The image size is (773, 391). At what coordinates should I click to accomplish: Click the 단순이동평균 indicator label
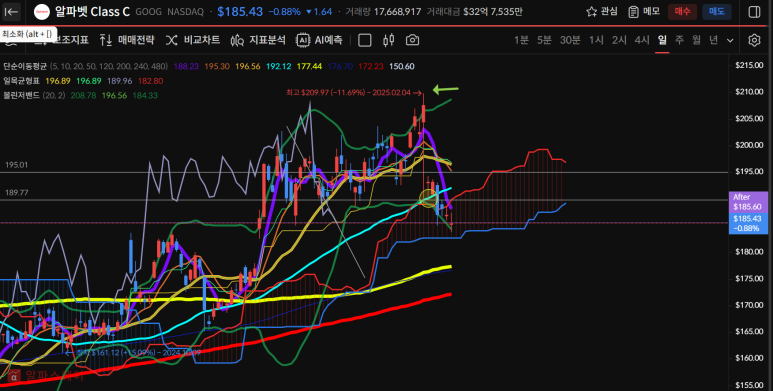point(25,66)
